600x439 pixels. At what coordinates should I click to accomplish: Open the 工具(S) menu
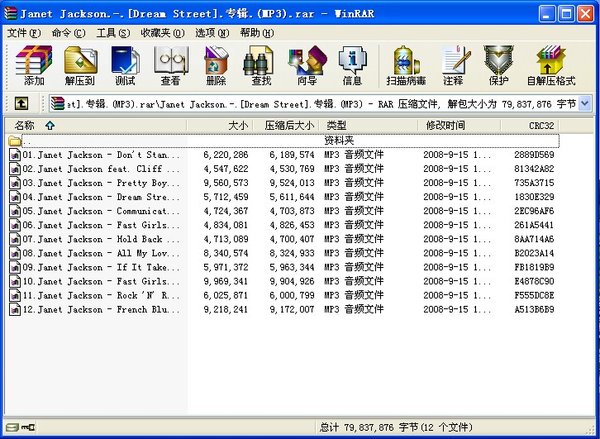[113, 33]
